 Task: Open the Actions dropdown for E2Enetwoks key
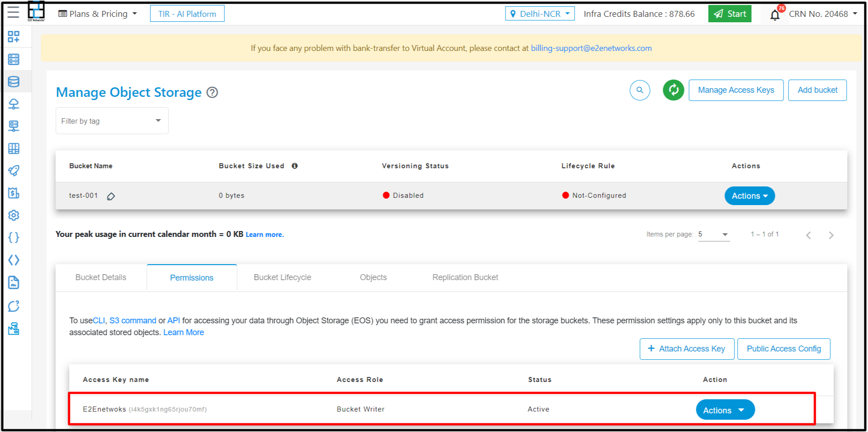click(725, 410)
